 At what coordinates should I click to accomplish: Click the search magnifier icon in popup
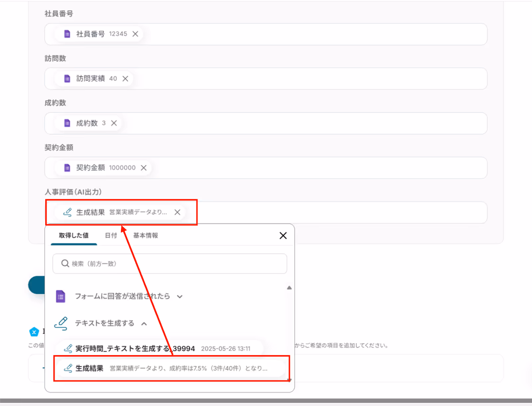click(65, 263)
